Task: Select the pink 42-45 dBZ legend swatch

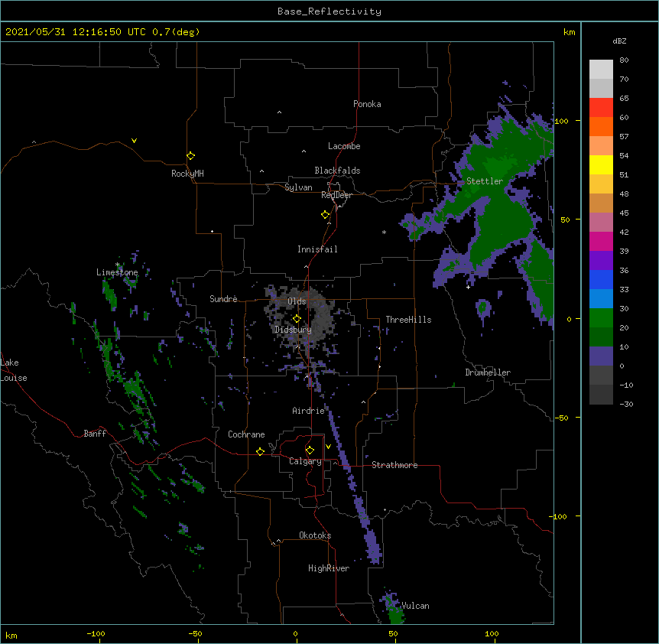Action: pos(601,223)
